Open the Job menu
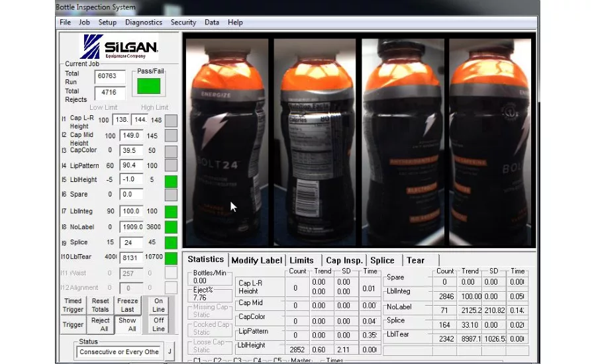 click(x=84, y=23)
